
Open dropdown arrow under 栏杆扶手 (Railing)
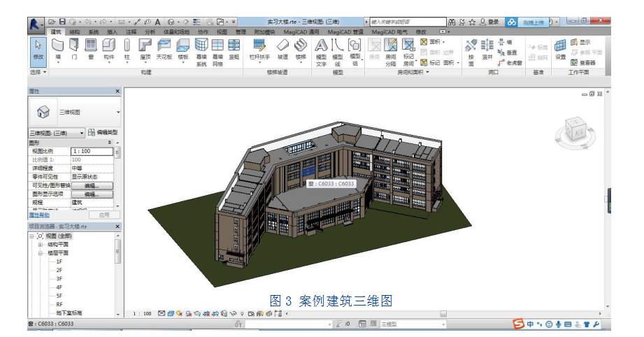[x=259, y=63]
